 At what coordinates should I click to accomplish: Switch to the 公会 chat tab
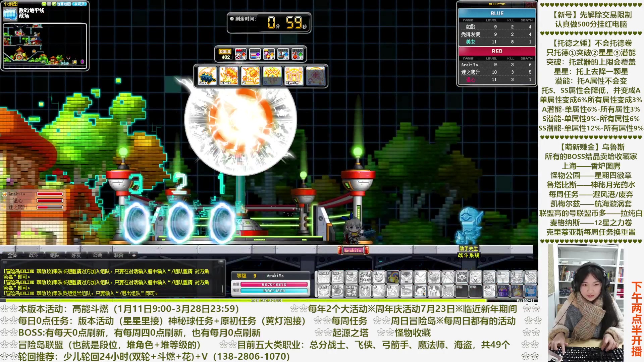[98, 255]
